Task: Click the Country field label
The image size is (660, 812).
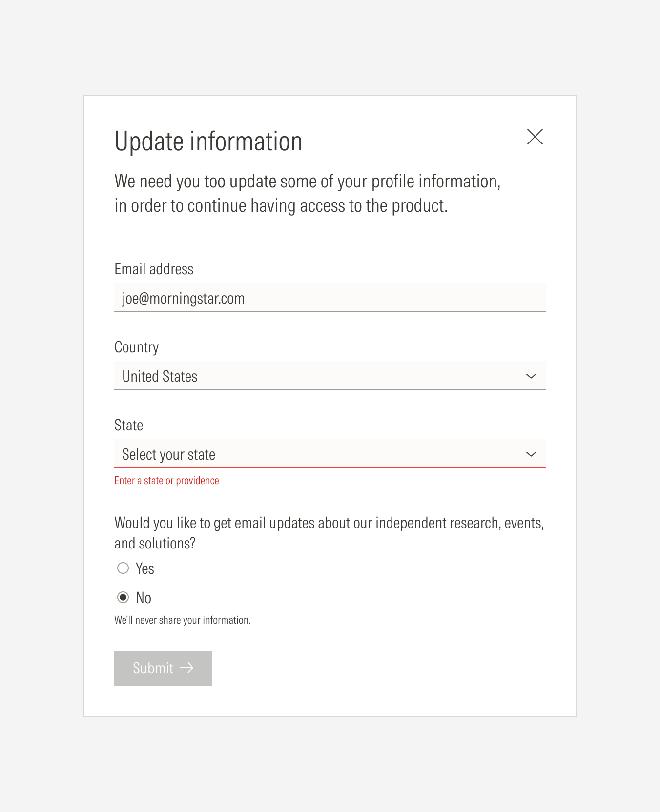Action: coord(137,347)
